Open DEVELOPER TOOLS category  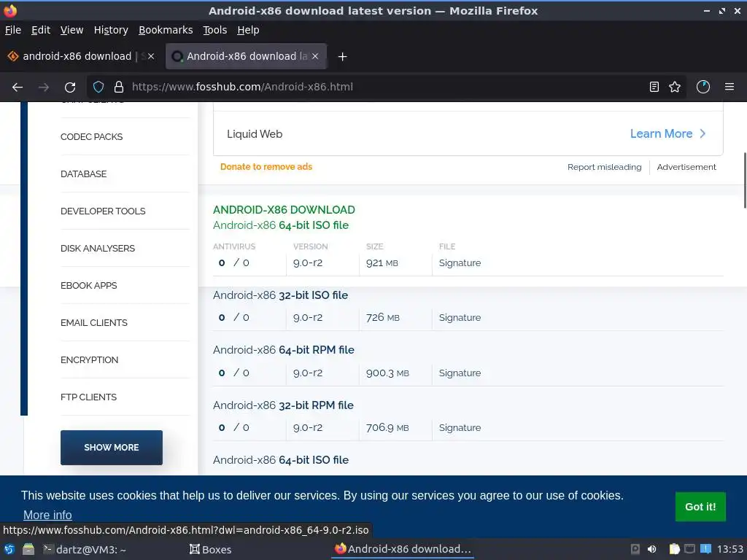coord(103,211)
